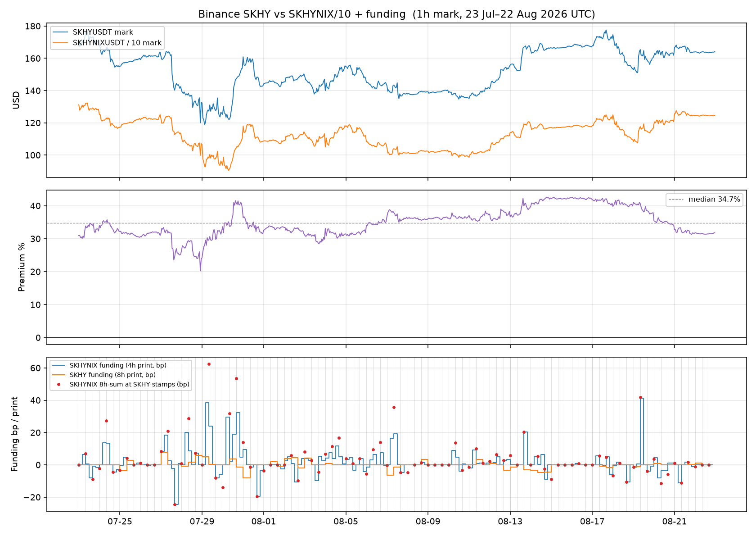Image resolution: width=756 pixels, height=536 pixels.
Task: Click the red dot near 42 bp around 08-19
Action: click(x=640, y=397)
